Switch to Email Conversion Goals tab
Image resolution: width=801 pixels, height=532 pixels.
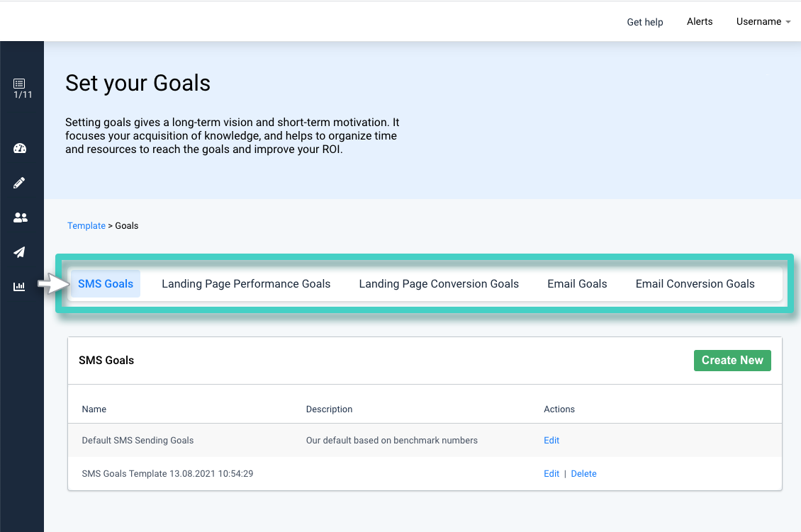coord(695,284)
